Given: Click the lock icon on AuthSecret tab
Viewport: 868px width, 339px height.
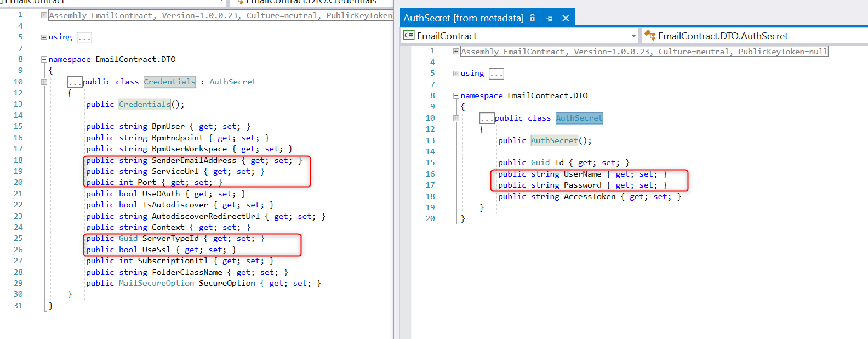Looking at the screenshot, I should click(532, 18).
